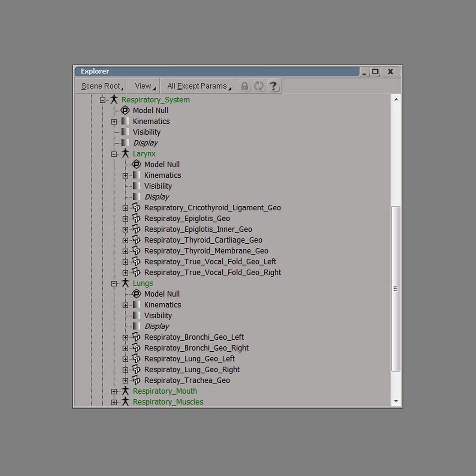Click the Respiratory_Mouth model icon

pos(125,390)
